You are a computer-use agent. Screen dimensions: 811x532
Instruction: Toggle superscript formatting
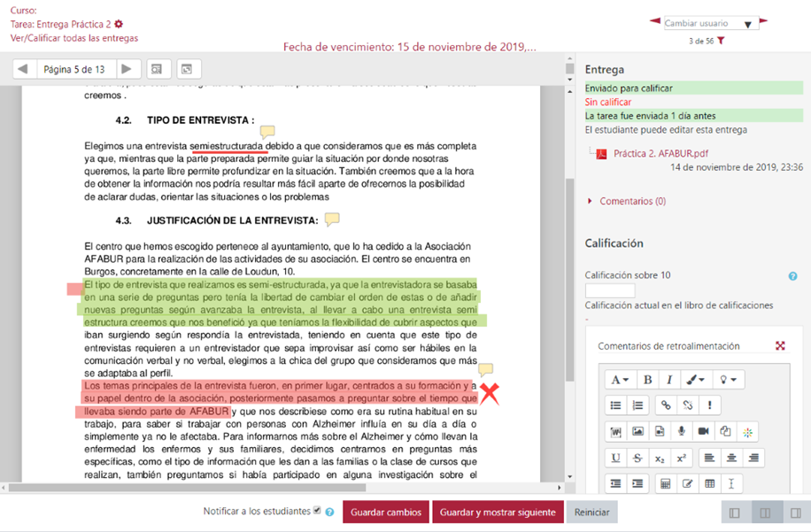pos(681,458)
